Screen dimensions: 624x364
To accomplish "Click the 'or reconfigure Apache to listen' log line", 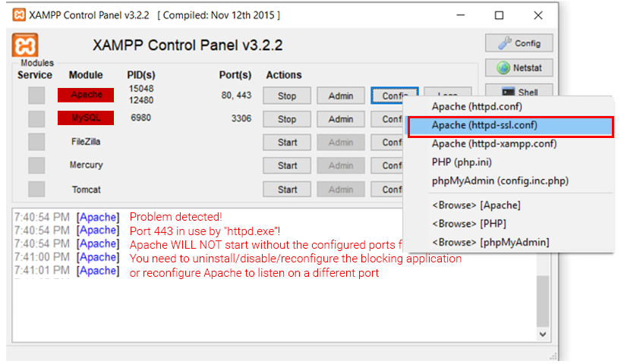I will pyautogui.click(x=254, y=274).
